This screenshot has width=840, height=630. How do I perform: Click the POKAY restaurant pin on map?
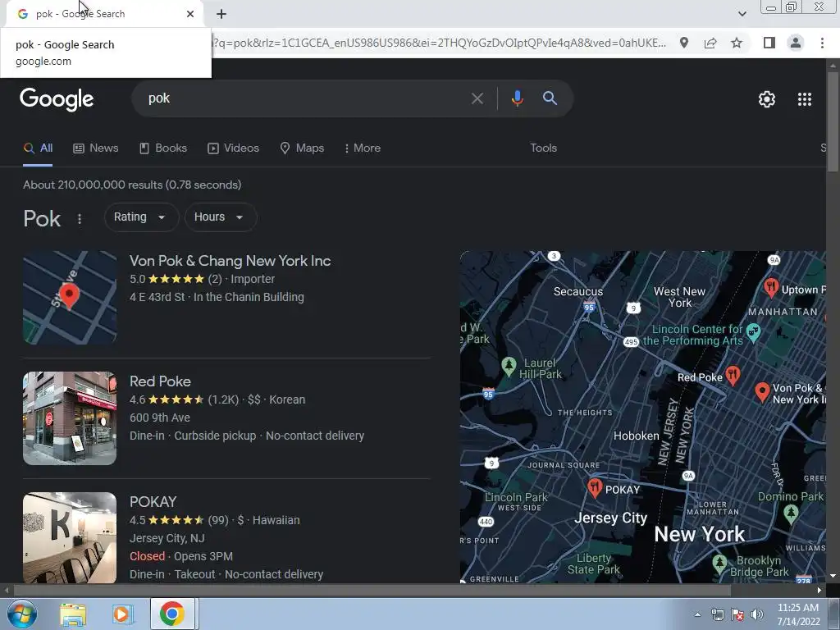click(x=594, y=487)
